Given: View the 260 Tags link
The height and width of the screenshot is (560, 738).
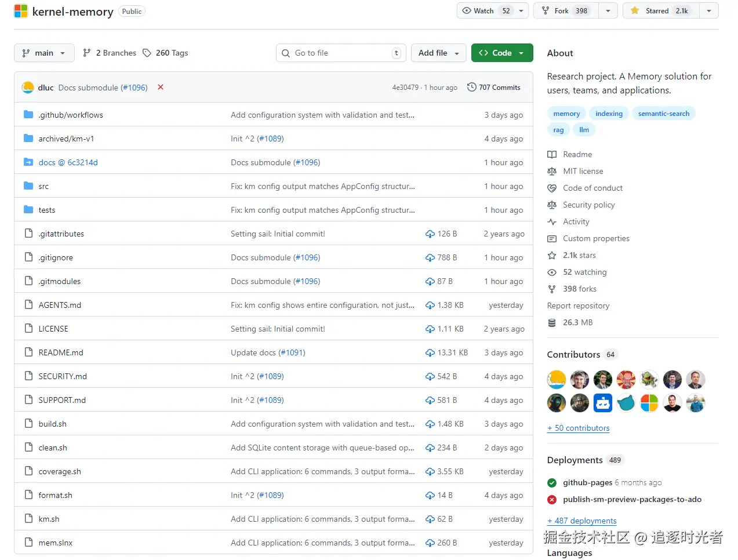Looking at the screenshot, I should 165,53.
